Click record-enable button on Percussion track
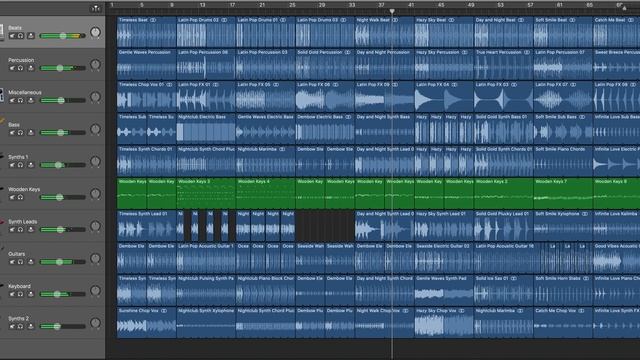Screen dimensions: 640x360 (x=31, y=68)
